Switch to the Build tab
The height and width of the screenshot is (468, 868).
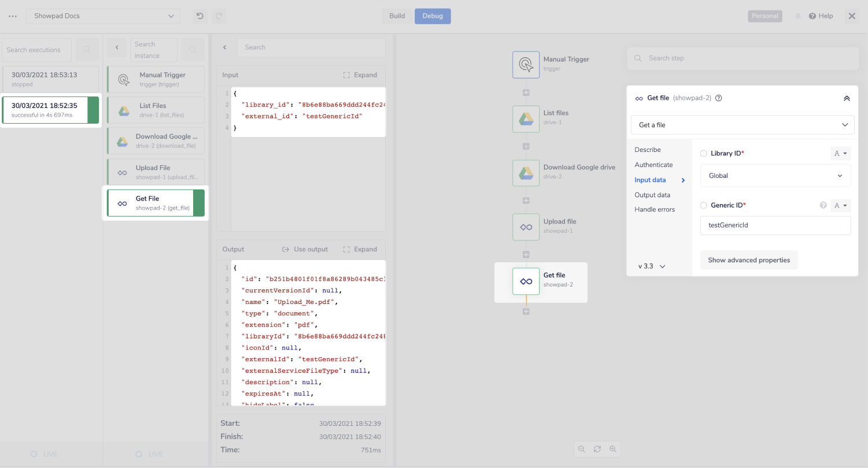point(396,16)
